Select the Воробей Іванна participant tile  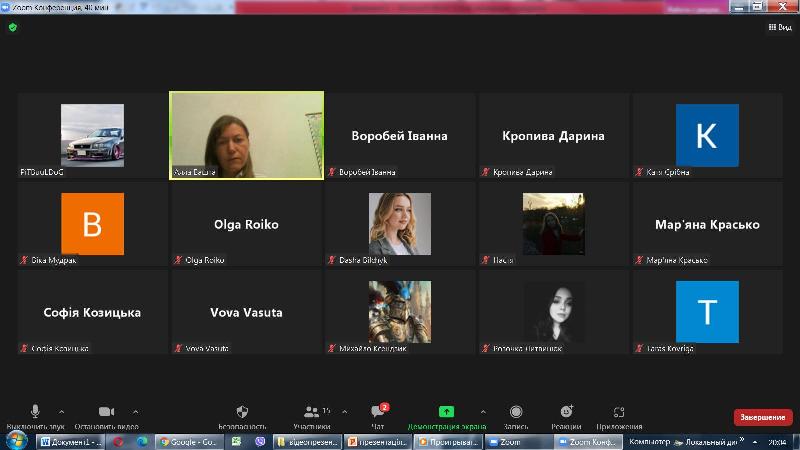click(399, 135)
